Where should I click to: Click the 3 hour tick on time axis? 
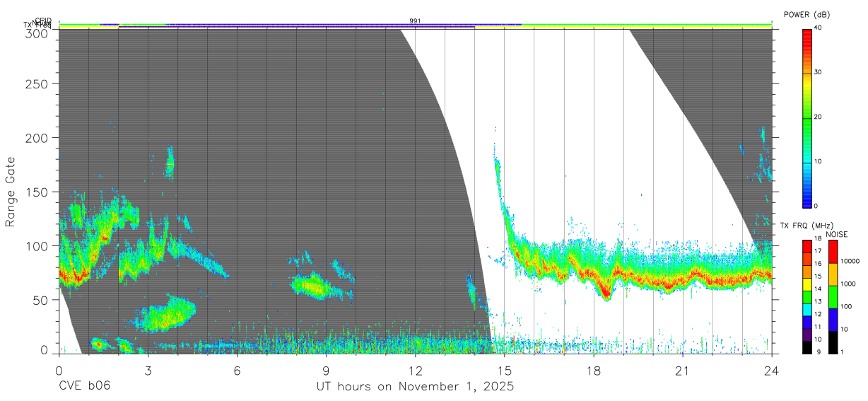coord(148,371)
